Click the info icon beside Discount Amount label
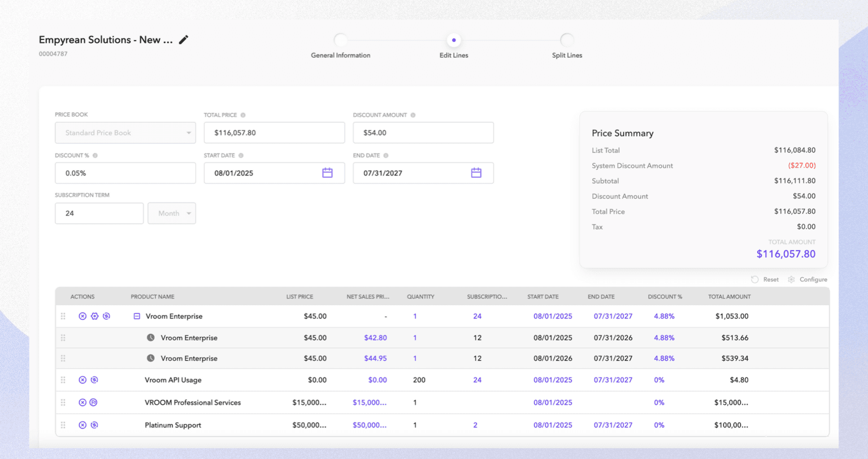Image resolution: width=868 pixels, height=459 pixels. (413, 115)
